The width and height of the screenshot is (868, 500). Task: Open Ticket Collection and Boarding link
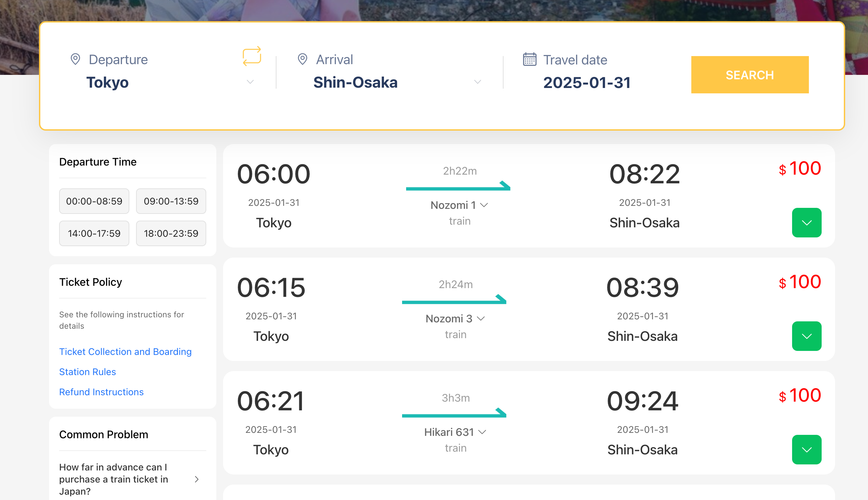pos(125,352)
